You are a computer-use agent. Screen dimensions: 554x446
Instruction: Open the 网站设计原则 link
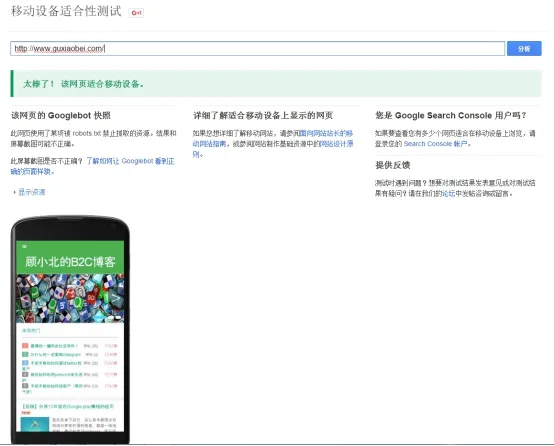[x=272, y=149]
